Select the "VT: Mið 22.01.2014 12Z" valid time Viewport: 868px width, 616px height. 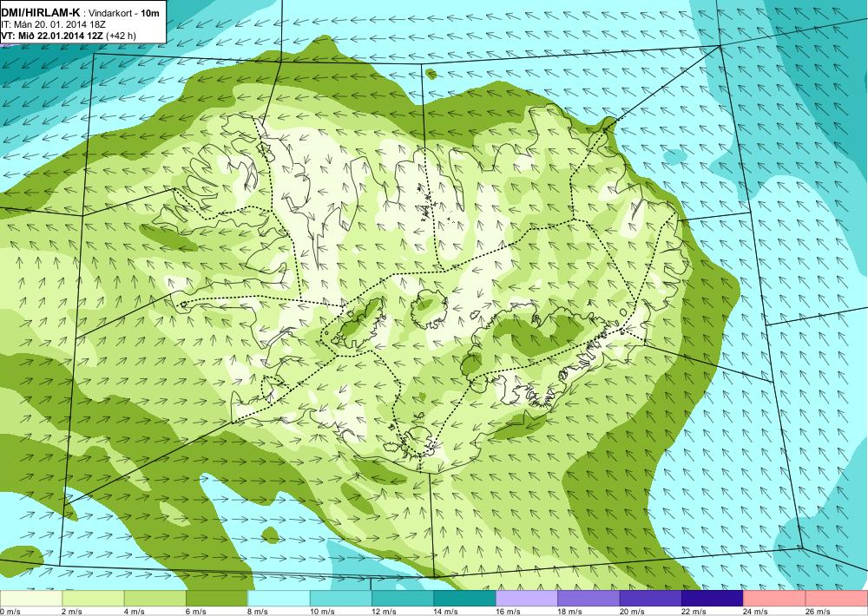tap(51, 36)
